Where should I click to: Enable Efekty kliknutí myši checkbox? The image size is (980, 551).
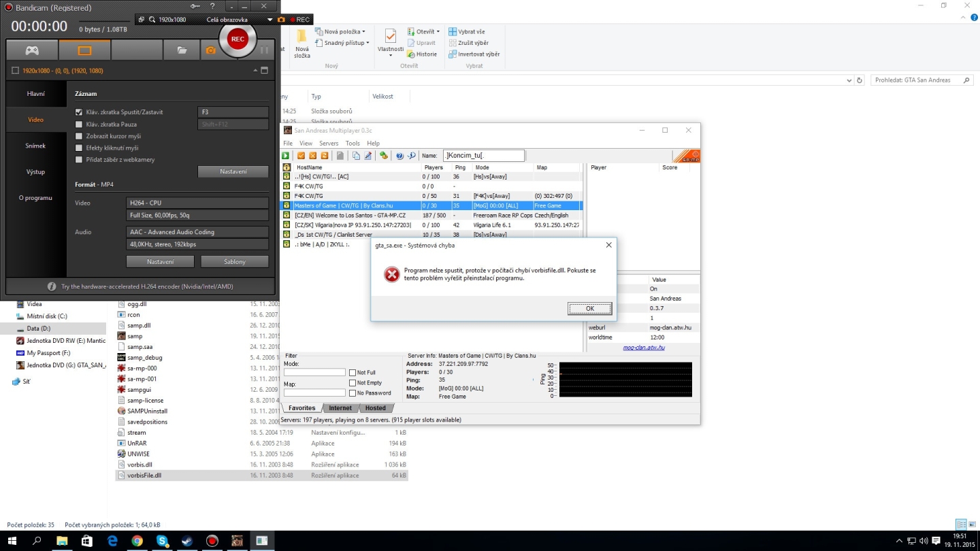[79, 148]
